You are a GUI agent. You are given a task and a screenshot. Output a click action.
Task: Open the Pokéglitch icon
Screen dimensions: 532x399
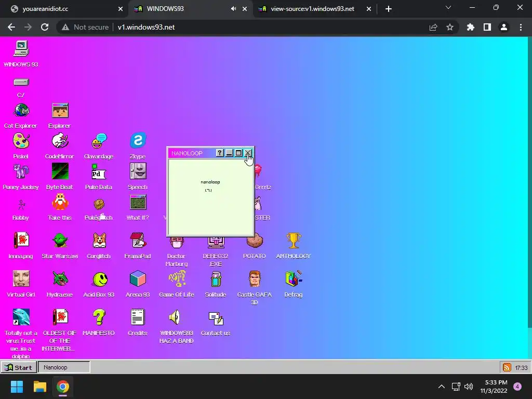click(99, 205)
